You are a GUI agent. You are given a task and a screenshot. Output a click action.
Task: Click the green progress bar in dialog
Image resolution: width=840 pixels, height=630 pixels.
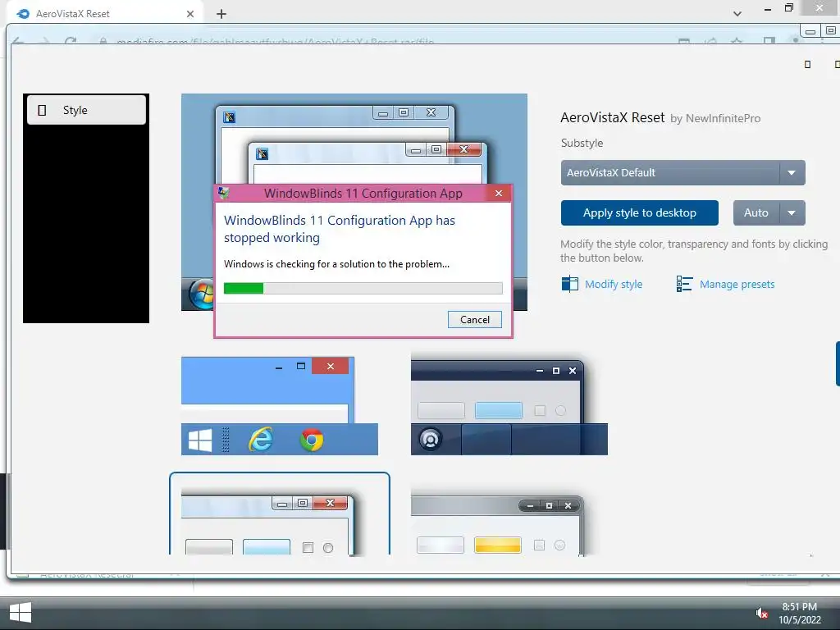coord(363,288)
